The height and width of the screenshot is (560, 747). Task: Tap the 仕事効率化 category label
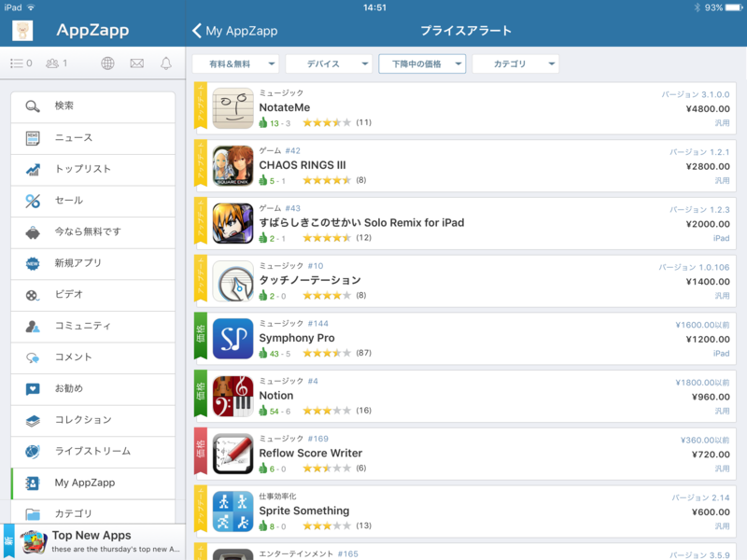click(x=277, y=497)
